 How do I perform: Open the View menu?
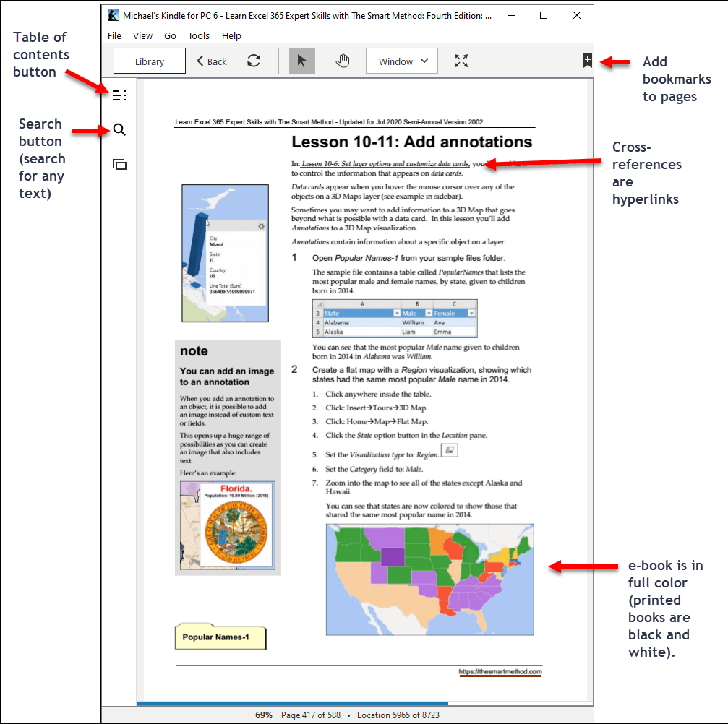pos(142,35)
